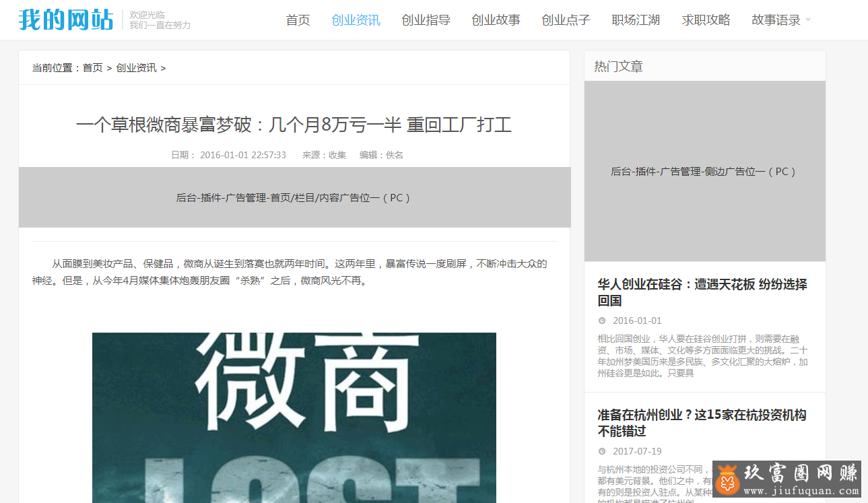The width and height of the screenshot is (868, 503).
Task: Go to 创业指导 navigation item
Action: coord(426,20)
